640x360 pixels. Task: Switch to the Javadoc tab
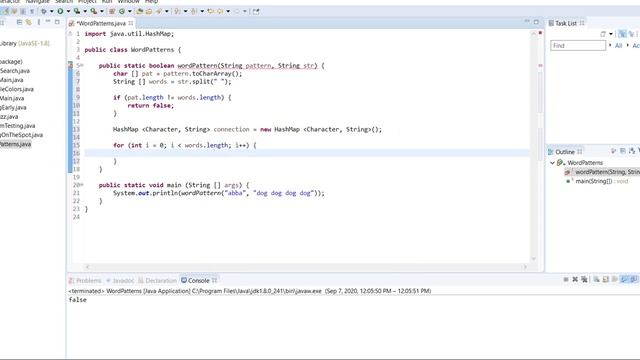[x=120, y=280]
